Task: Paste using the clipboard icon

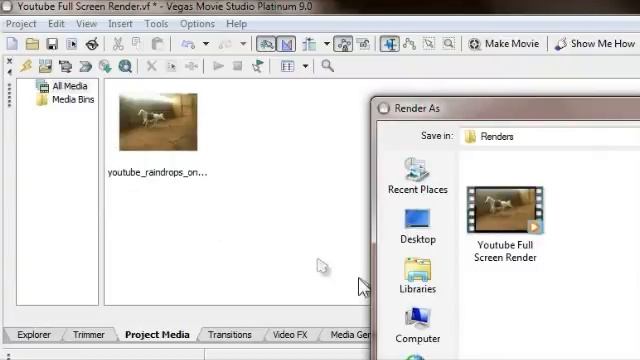Action: 157,44
